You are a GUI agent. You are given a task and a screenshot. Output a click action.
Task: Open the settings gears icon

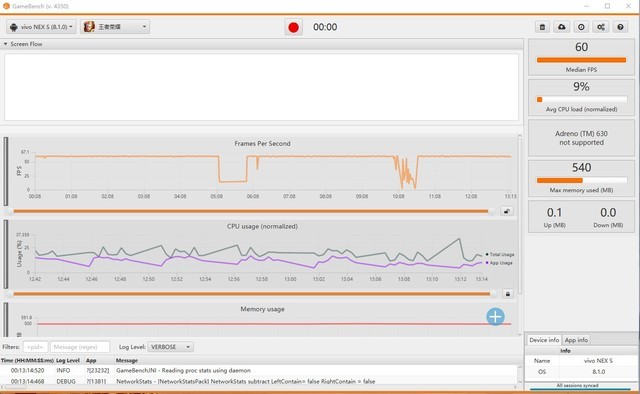(601, 27)
